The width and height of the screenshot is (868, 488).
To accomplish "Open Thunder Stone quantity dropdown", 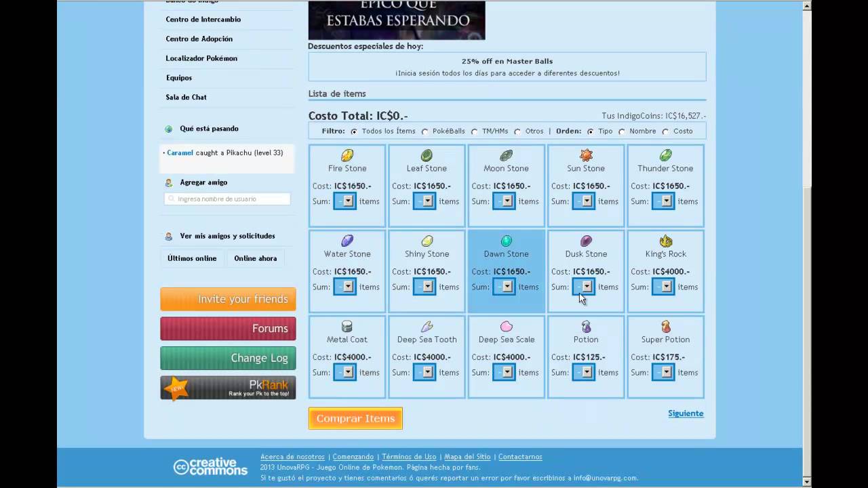I will 663,201.
